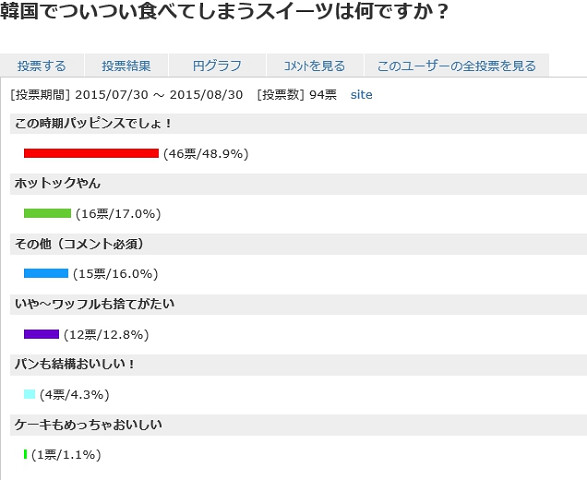Image resolution: width=587 pixels, height=480 pixels.
Task: Open the 投票する tab
Action: point(42,66)
